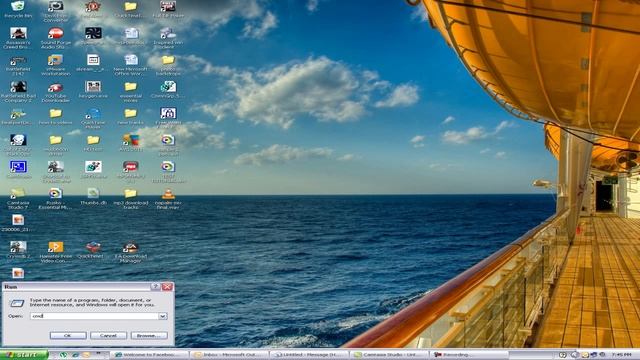
Task: Select the Thumbs.db file icon
Action: click(93, 197)
